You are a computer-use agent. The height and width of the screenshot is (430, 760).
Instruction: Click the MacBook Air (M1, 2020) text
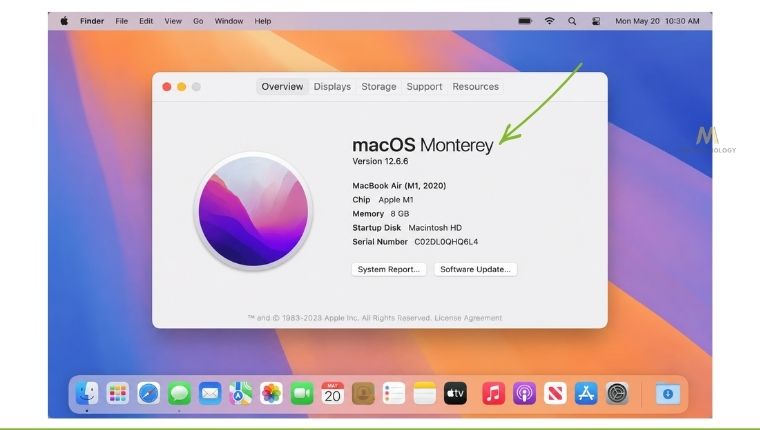(399, 185)
